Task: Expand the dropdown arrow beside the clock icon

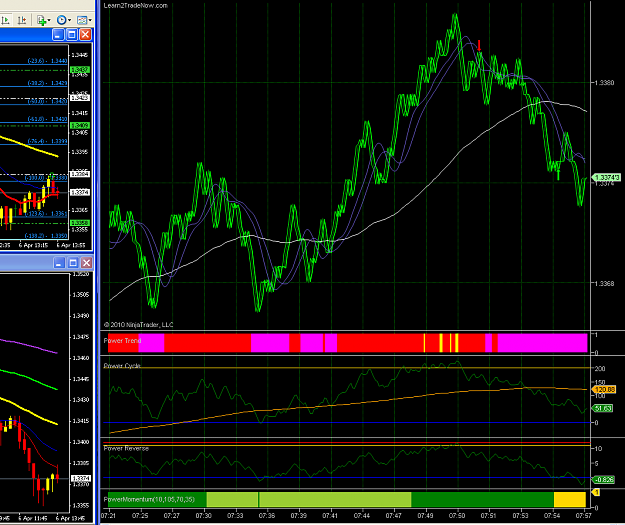Action: pyautogui.click(x=69, y=20)
